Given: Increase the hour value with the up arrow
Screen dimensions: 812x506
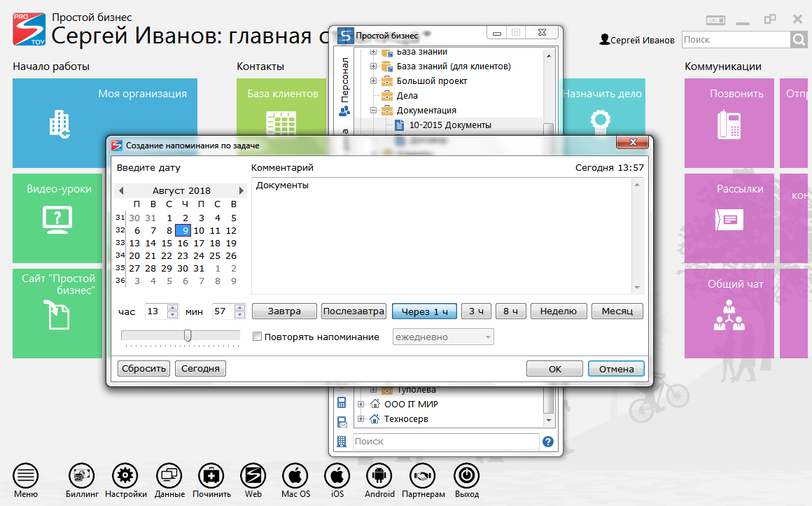Looking at the screenshot, I should [x=172, y=308].
